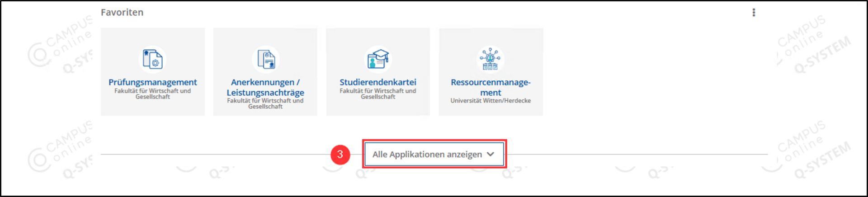
Task: Open the Favoriten three-dot options menu
Action: (x=754, y=13)
